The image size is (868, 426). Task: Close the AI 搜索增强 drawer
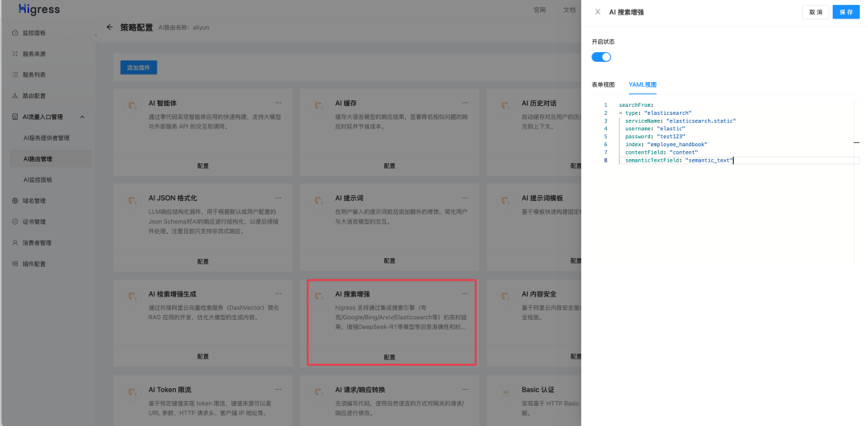(x=597, y=11)
